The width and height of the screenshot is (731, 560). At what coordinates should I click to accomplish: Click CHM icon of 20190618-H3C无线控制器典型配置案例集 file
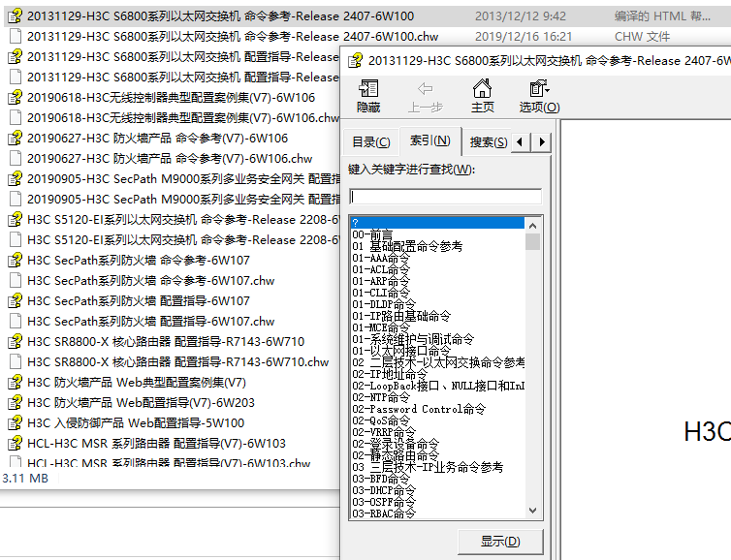(15, 98)
